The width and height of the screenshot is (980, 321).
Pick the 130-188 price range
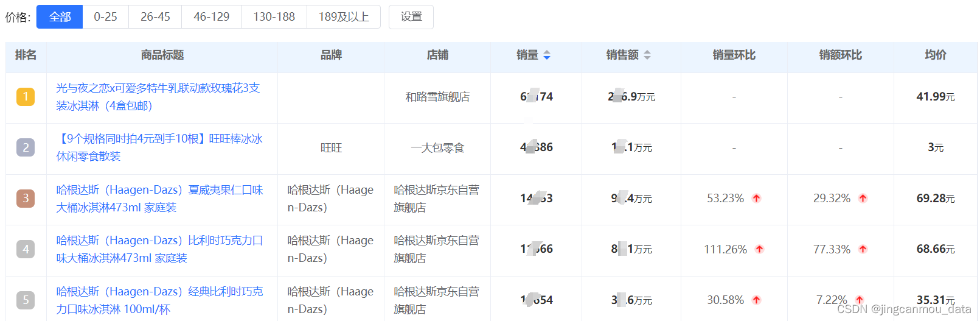(x=274, y=17)
